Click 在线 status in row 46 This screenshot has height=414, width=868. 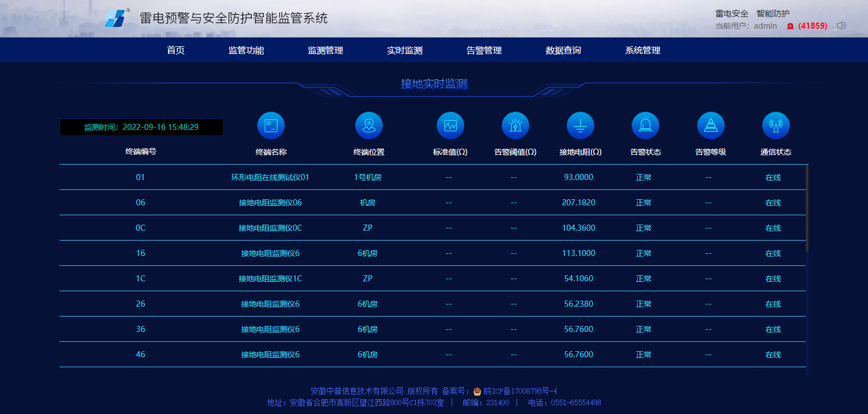[x=773, y=355]
